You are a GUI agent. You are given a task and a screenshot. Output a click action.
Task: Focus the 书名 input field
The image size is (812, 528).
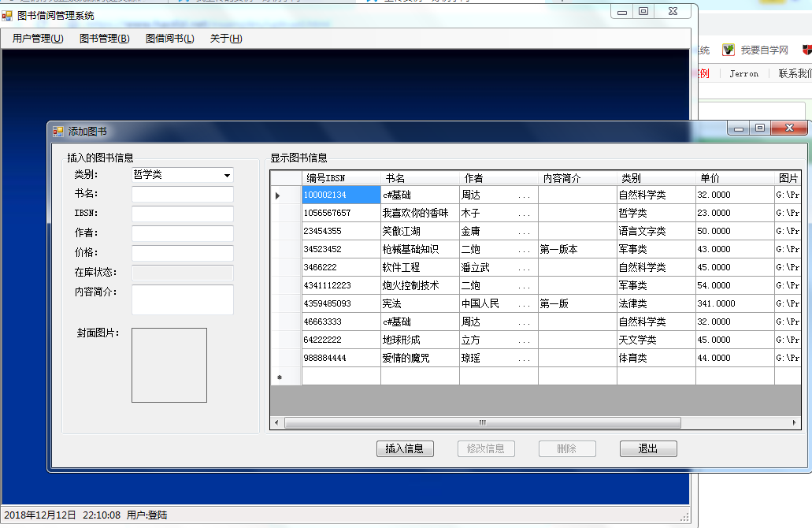point(182,194)
